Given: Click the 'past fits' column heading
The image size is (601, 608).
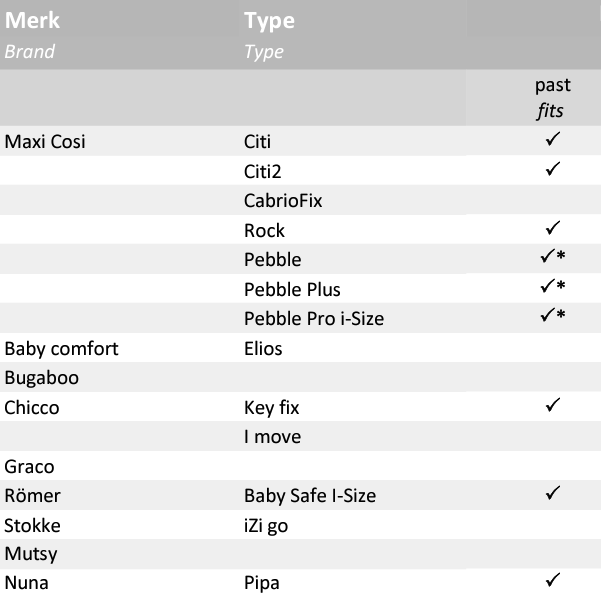Looking at the screenshot, I should [x=552, y=98].
